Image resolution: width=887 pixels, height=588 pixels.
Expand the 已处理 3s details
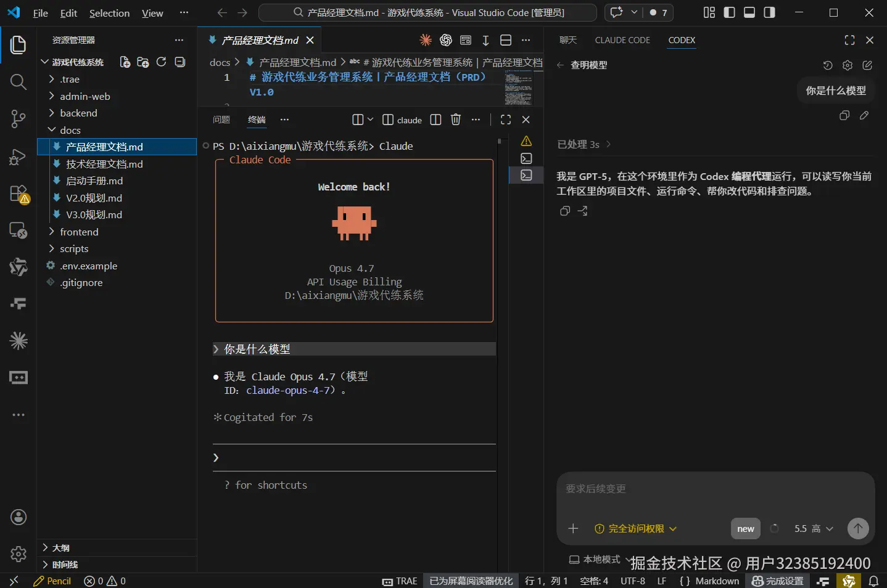pos(584,144)
